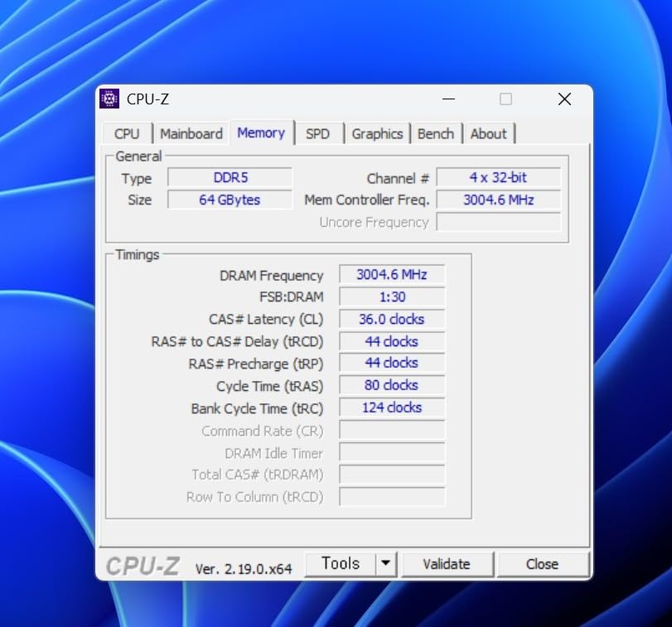Click the DRAM Frequency 3004.6 MHz value
The image size is (672, 627).
point(392,274)
